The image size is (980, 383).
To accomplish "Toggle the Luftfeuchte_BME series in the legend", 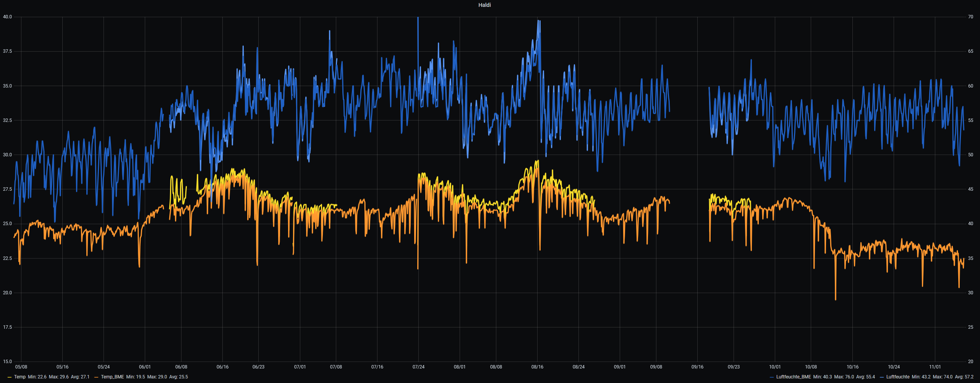I will click(794, 377).
